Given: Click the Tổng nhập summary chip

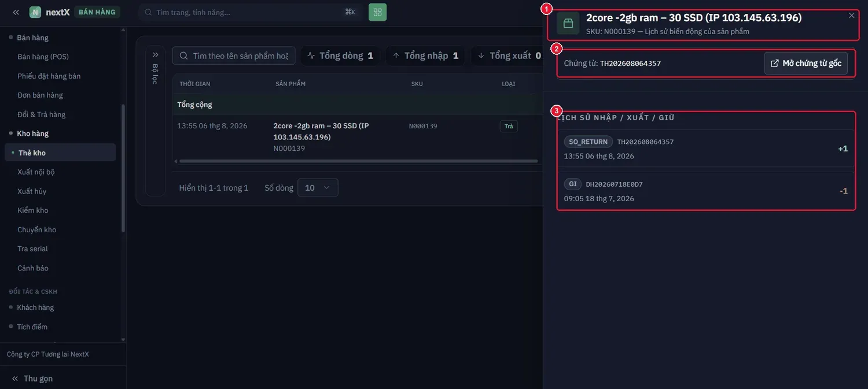Looking at the screenshot, I should coord(425,55).
